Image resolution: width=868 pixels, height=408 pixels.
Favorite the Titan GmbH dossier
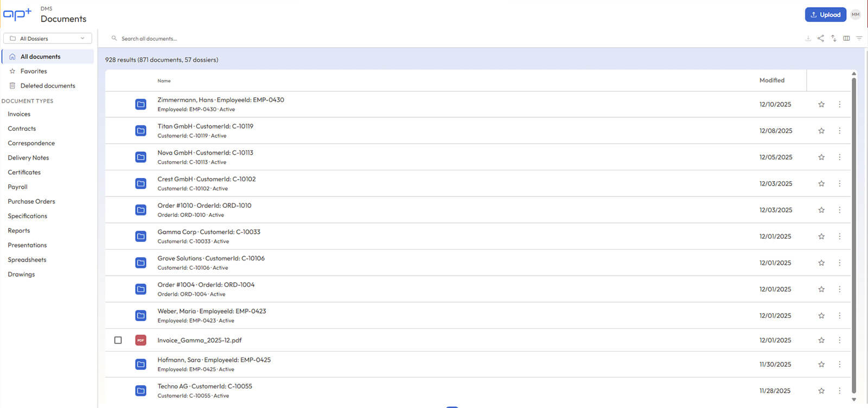tap(821, 131)
